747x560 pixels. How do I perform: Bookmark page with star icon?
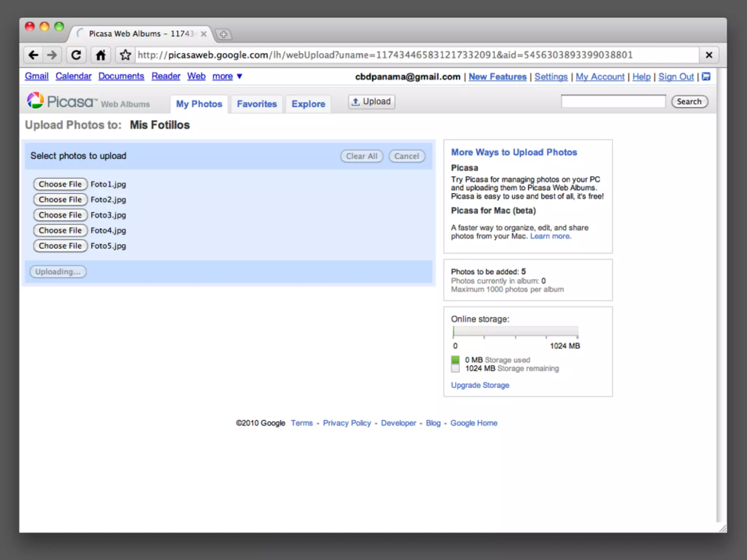[x=125, y=55]
